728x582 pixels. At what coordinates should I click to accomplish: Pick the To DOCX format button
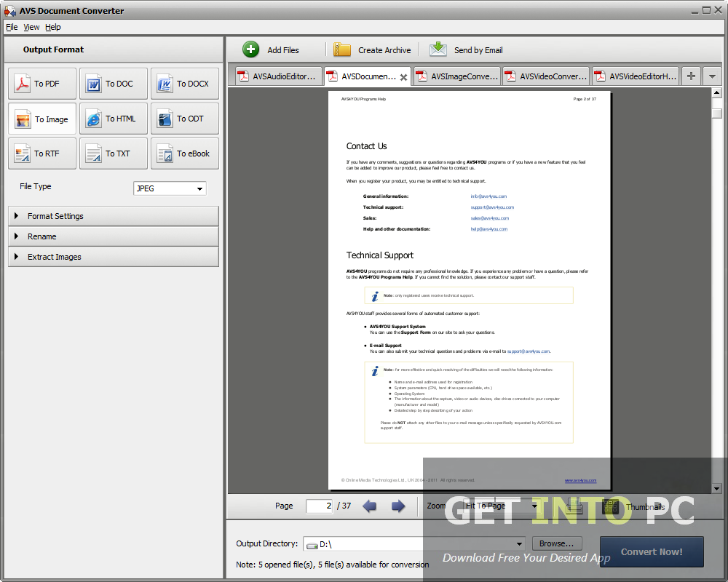(185, 84)
